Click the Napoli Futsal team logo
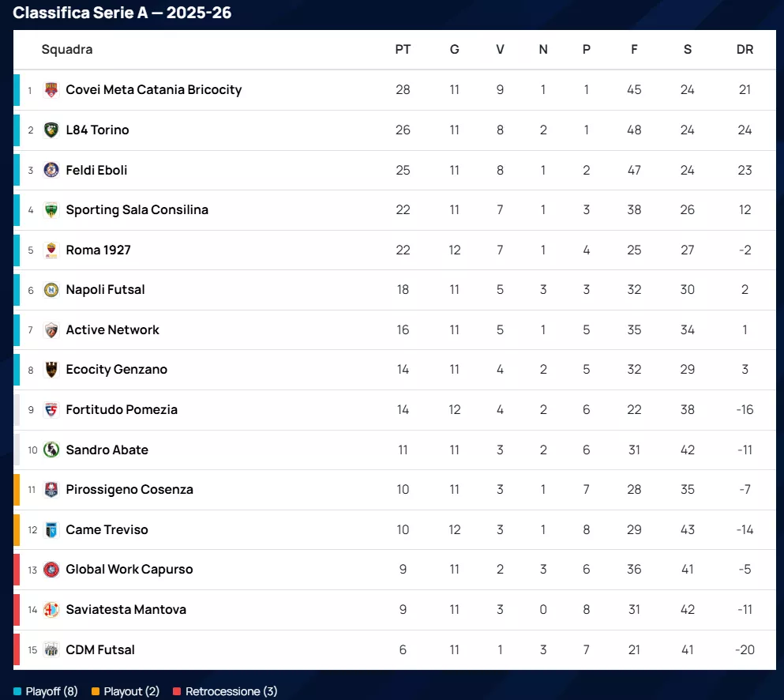Image resolution: width=784 pixels, height=700 pixels. [51, 290]
